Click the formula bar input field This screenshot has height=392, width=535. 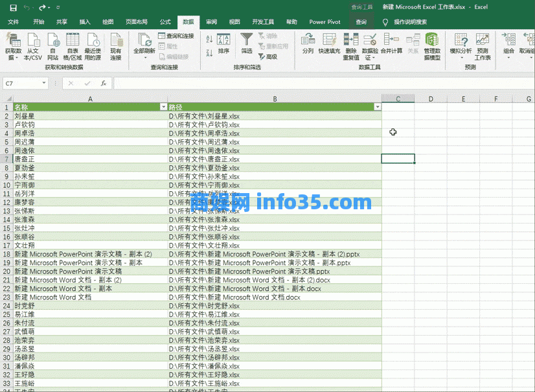pyautogui.click(x=317, y=84)
